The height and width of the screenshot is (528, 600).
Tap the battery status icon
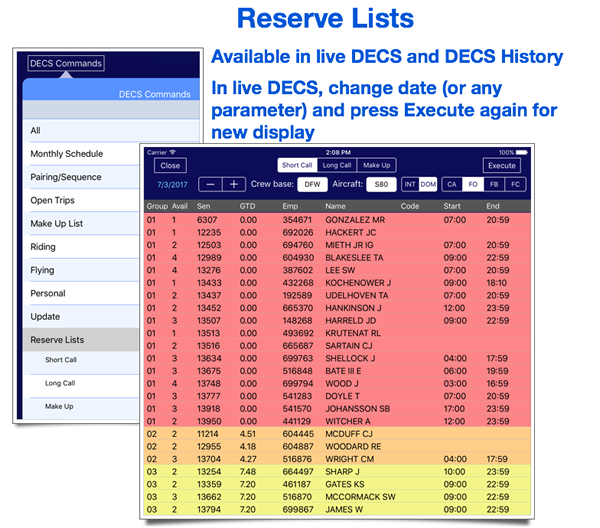pyautogui.click(x=522, y=152)
